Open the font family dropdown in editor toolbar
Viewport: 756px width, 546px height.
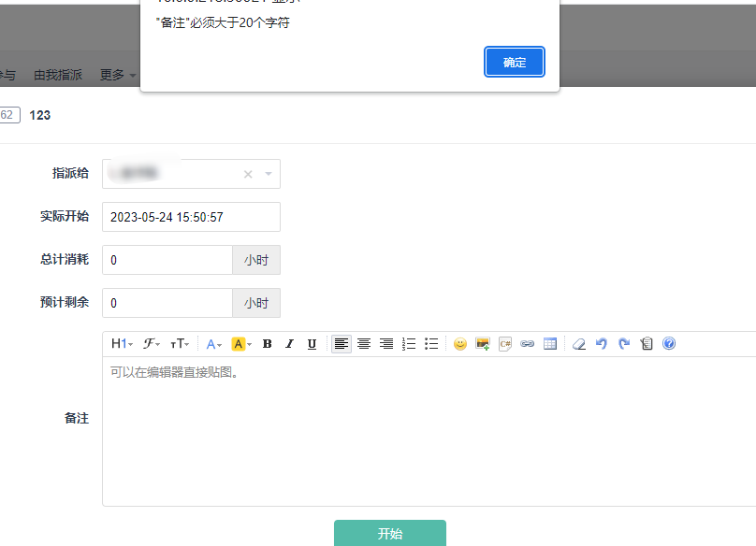[x=151, y=344]
